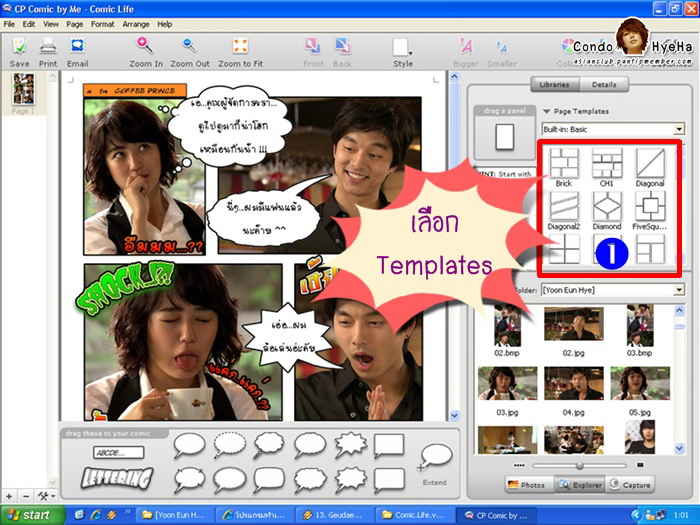Click the add page plus button
This screenshot has width=700, height=525.
(x=9, y=496)
